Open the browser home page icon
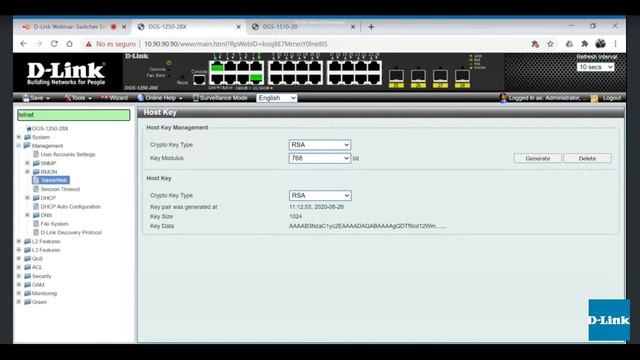Viewport: 640px width, 360px height. click(69, 44)
